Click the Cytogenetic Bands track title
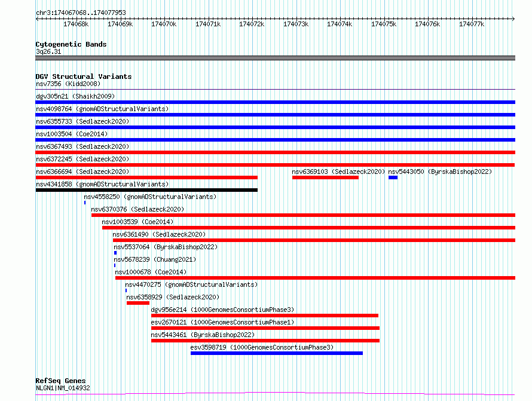Image resolution: width=532 pixels, height=401 pixels. 71,44
